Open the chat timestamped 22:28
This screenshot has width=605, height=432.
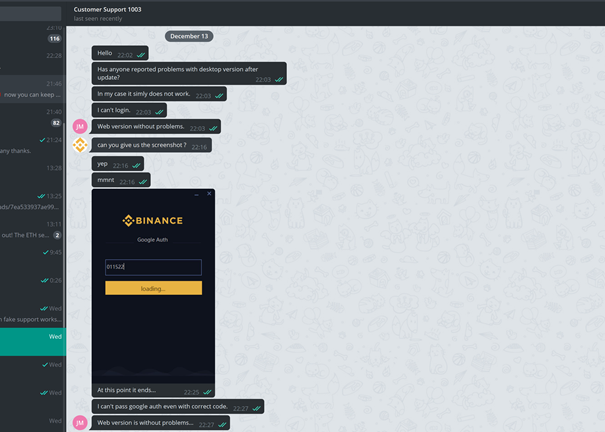click(32, 61)
